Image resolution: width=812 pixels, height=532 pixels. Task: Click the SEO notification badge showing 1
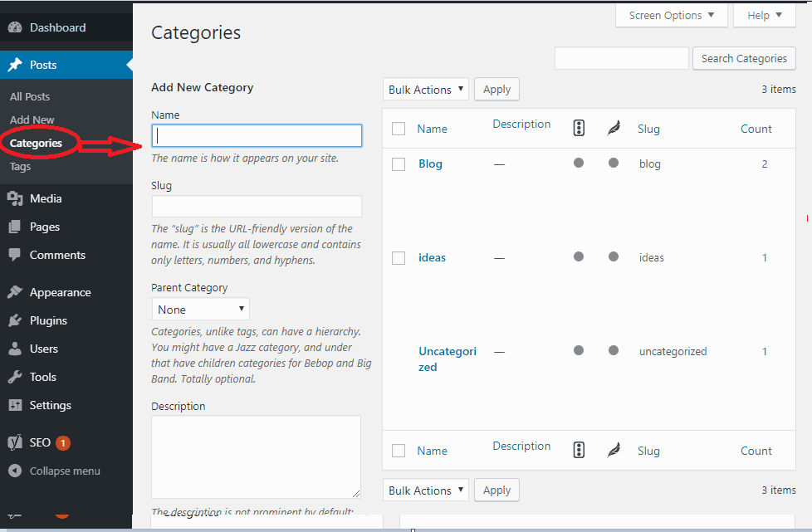point(63,443)
